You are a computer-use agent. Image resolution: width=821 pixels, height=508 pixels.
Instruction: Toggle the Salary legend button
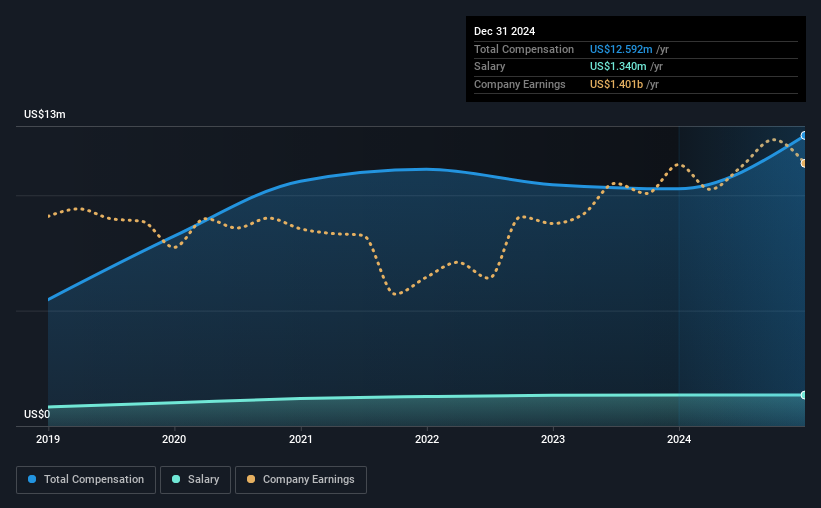pyautogui.click(x=195, y=480)
